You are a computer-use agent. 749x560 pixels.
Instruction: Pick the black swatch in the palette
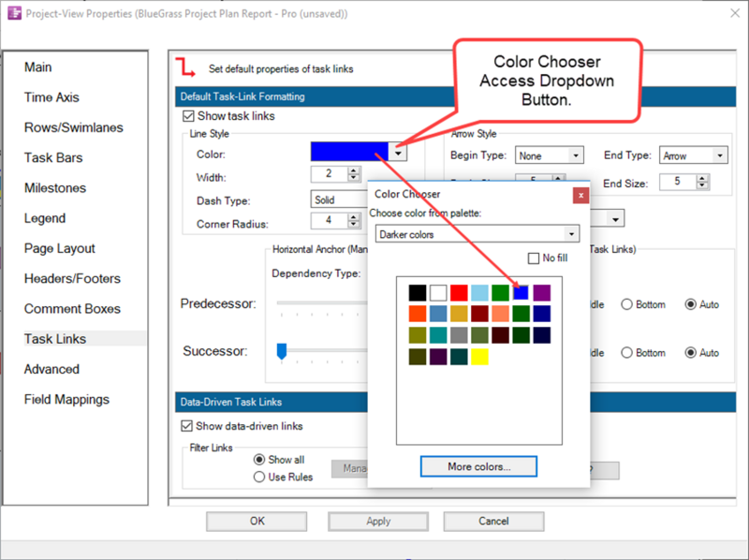(x=417, y=292)
